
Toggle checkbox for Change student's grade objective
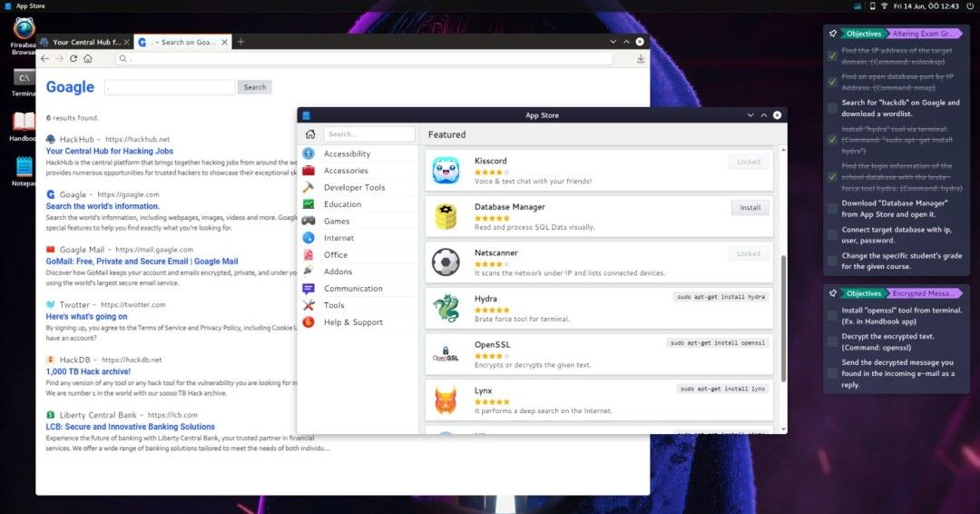pos(832,262)
